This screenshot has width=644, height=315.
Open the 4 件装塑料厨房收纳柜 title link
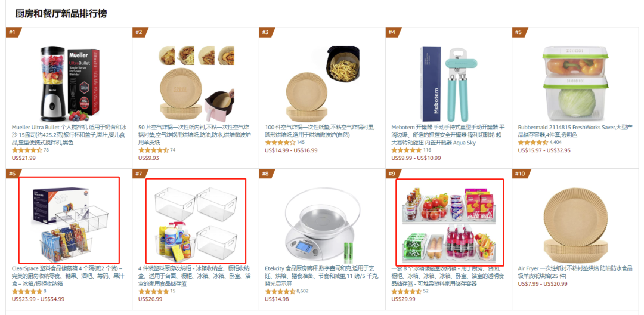196,276
